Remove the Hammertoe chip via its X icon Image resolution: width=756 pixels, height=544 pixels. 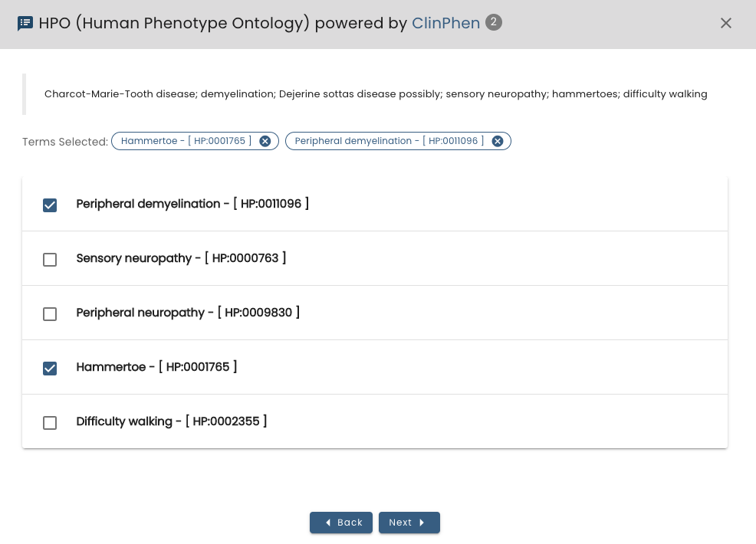265,141
